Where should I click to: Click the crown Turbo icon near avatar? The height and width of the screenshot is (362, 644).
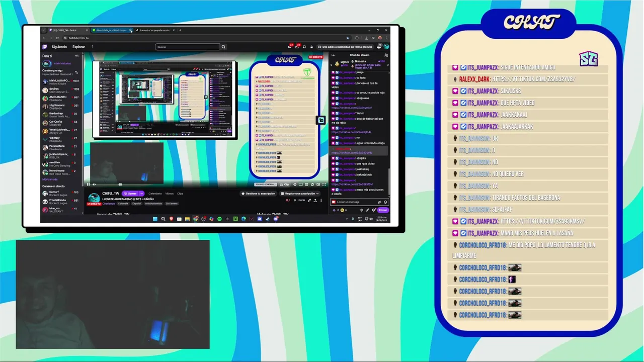tap(379, 47)
